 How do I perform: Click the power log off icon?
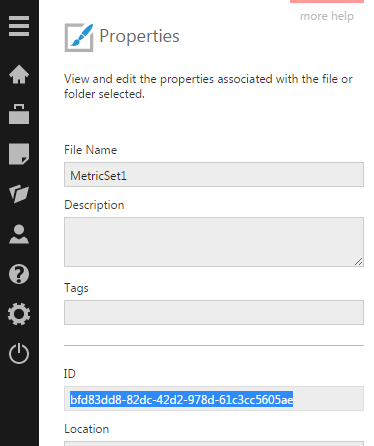click(x=19, y=353)
